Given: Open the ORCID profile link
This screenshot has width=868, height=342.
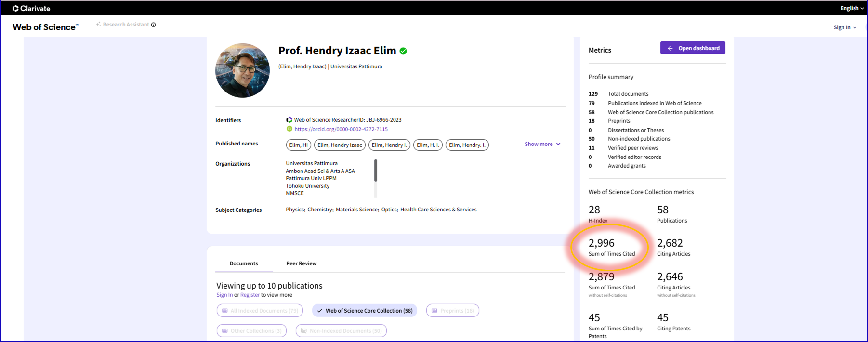Looking at the screenshot, I should tap(341, 129).
